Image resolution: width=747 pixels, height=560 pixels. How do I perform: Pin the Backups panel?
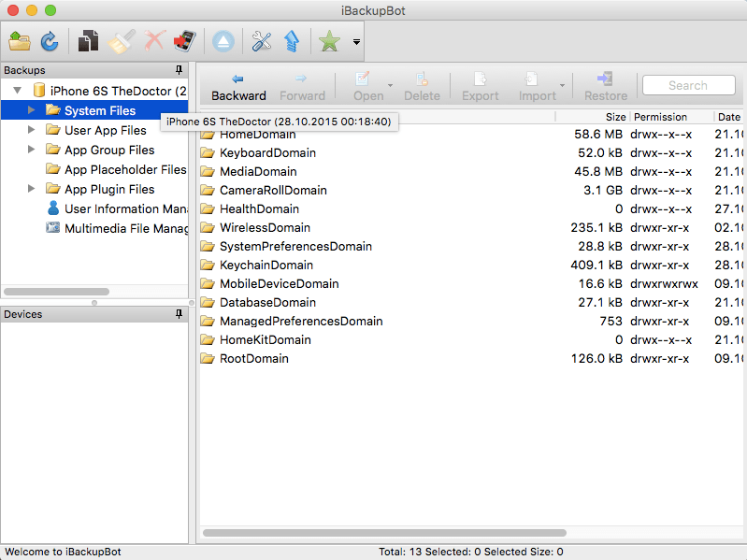tap(180, 70)
